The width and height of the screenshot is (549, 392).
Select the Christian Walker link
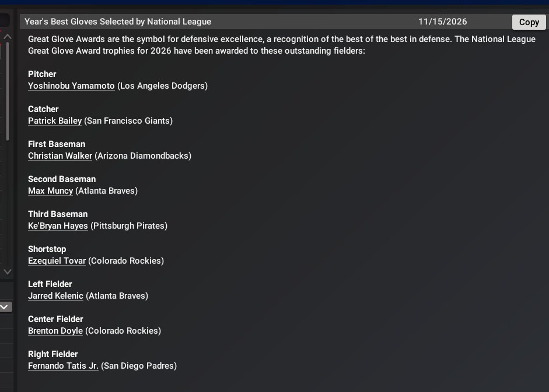point(60,156)
